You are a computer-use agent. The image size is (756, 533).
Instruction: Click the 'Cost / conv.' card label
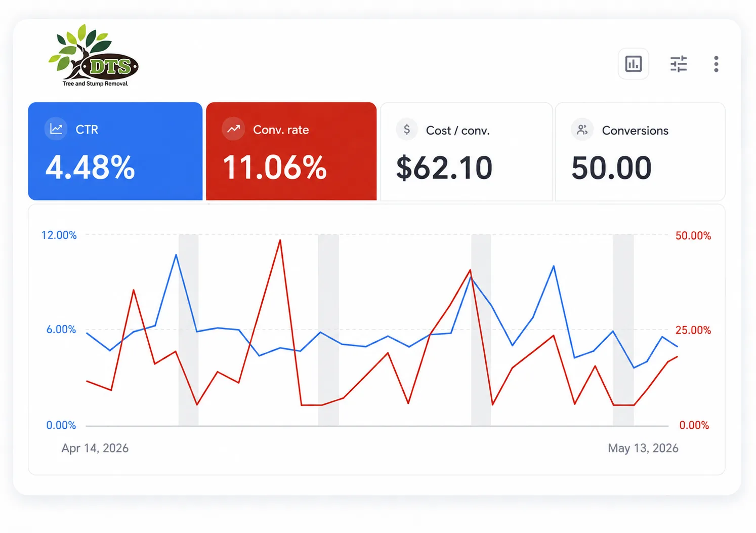tap(458, 131)
